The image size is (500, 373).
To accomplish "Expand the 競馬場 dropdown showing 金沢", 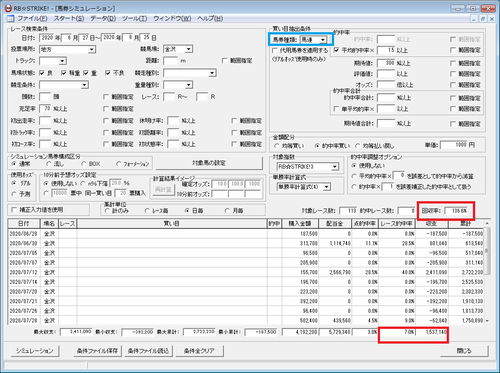I will coord(189,49).
